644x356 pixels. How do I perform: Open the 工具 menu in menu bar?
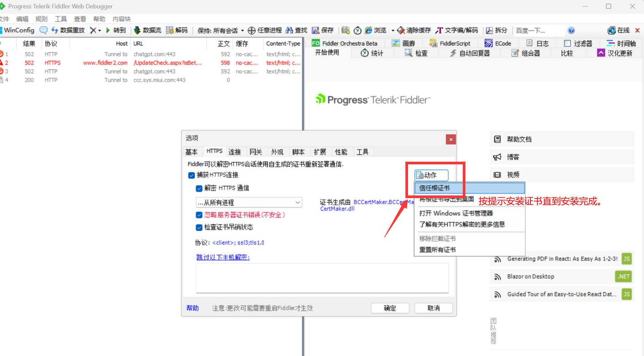61,19
